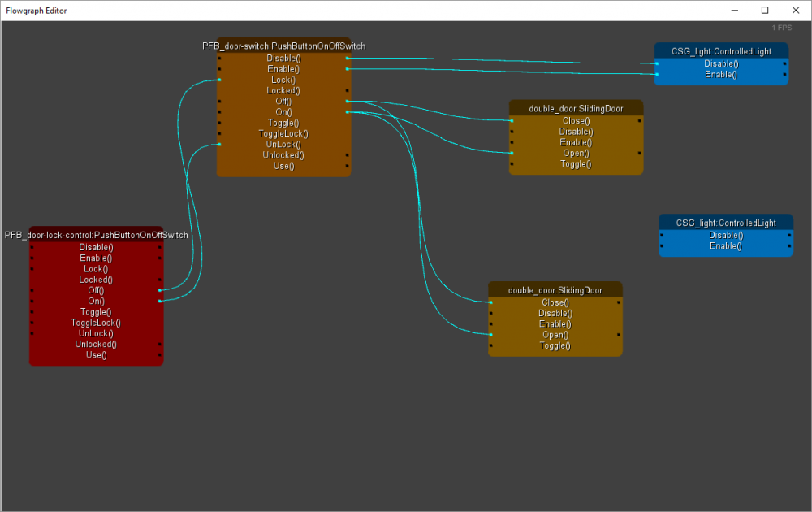812x512 pixels.
Task: Click Open() on the upper double_door node
Action: coord(576,153)
